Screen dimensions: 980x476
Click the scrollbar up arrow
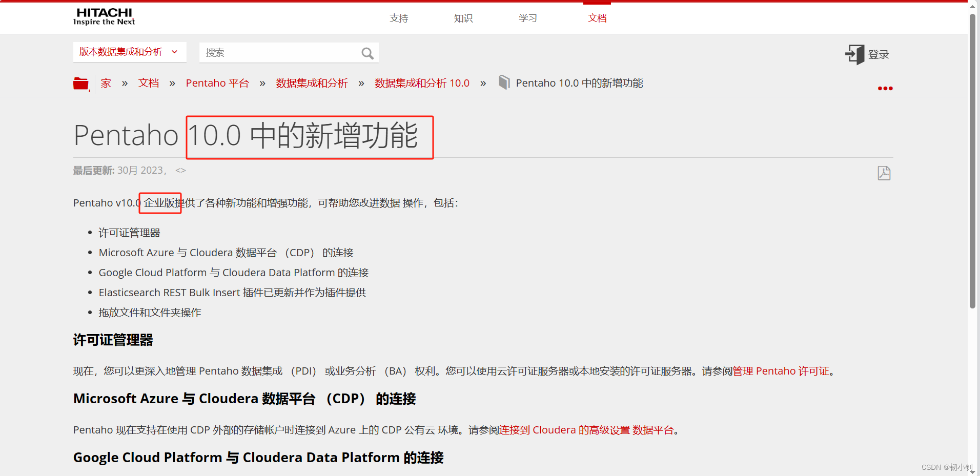tap(972, 6)
